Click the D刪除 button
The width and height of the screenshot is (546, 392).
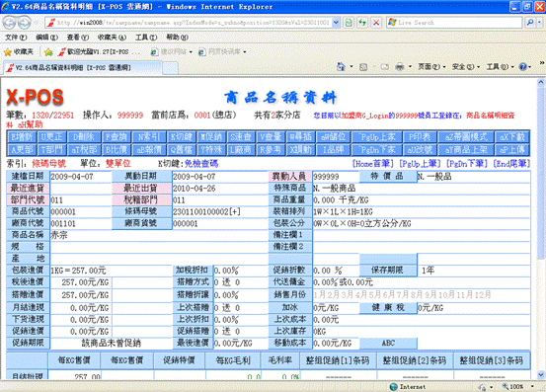[x=84, y=137]
